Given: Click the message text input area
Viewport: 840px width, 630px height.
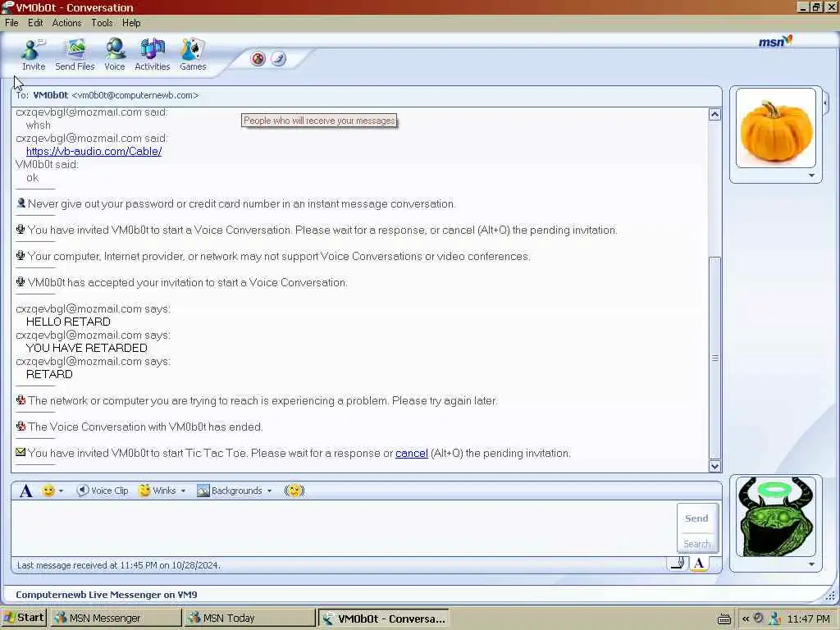Looking at the screenshot, I should 343,528.
